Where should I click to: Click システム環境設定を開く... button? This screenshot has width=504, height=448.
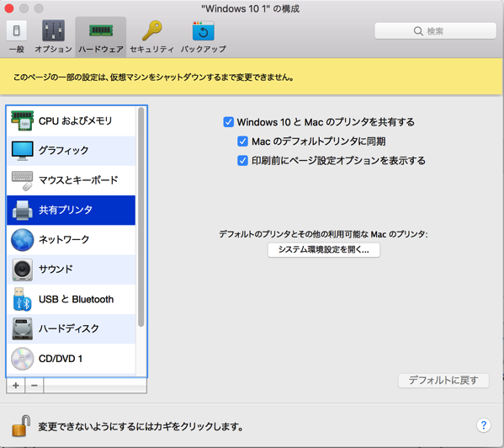[x=324, y=250]
